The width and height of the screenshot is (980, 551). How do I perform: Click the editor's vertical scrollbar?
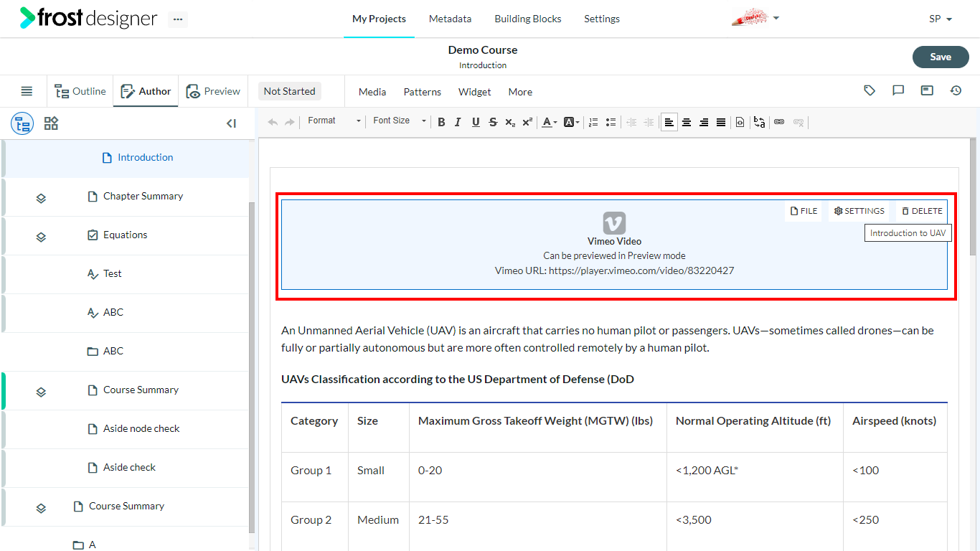tap(973, 197)
